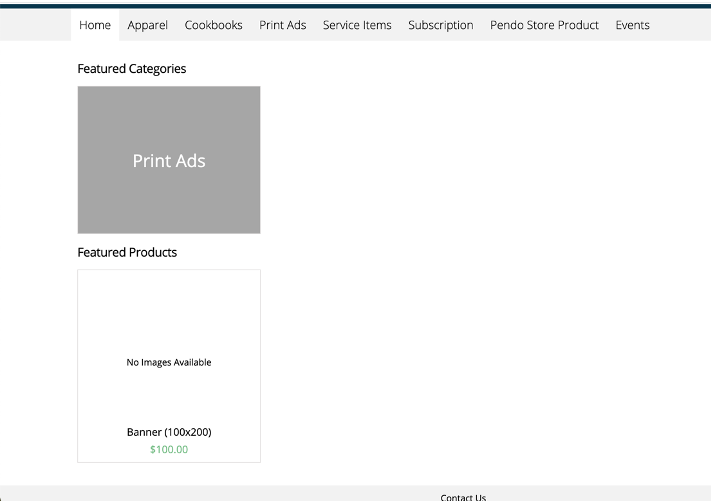Open Pendo Store Product category

pyautogui.click(x=544, y=25)
